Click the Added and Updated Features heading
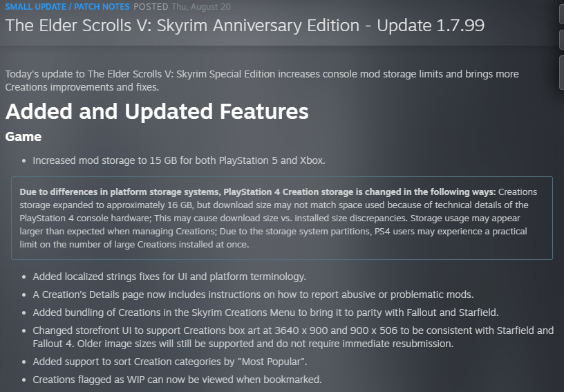 pos(157,111)
